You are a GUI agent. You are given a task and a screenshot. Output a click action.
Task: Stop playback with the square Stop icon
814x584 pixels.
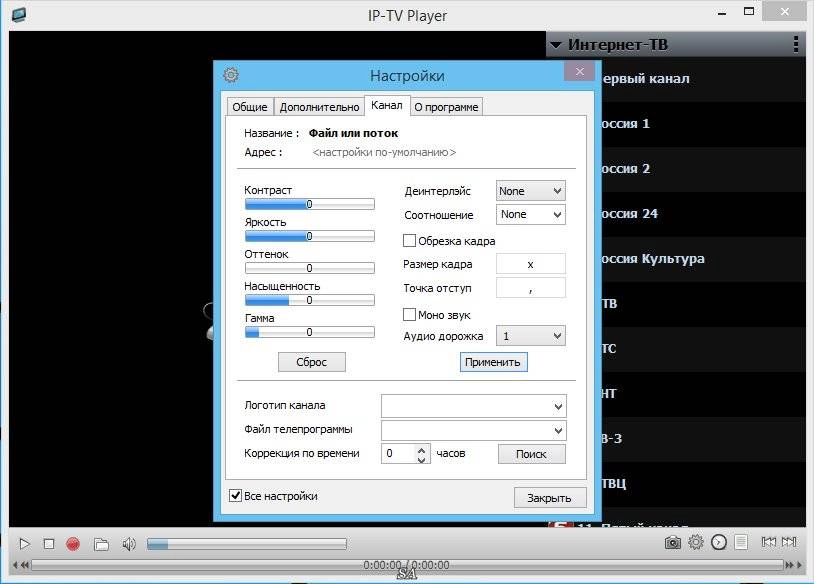(49, 544)
